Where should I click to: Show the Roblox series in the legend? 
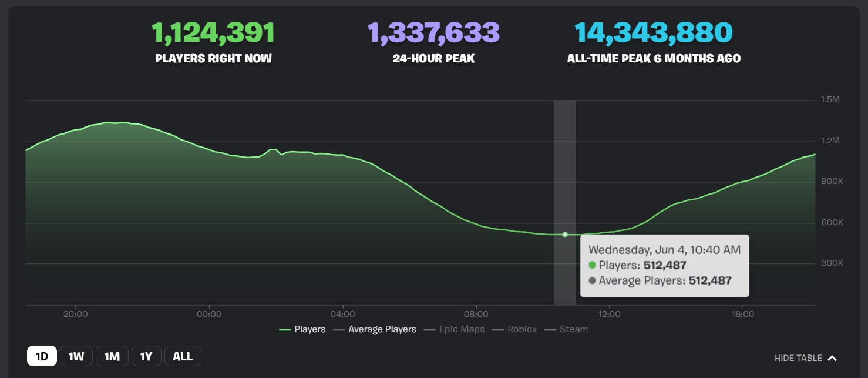coord(514,329)
